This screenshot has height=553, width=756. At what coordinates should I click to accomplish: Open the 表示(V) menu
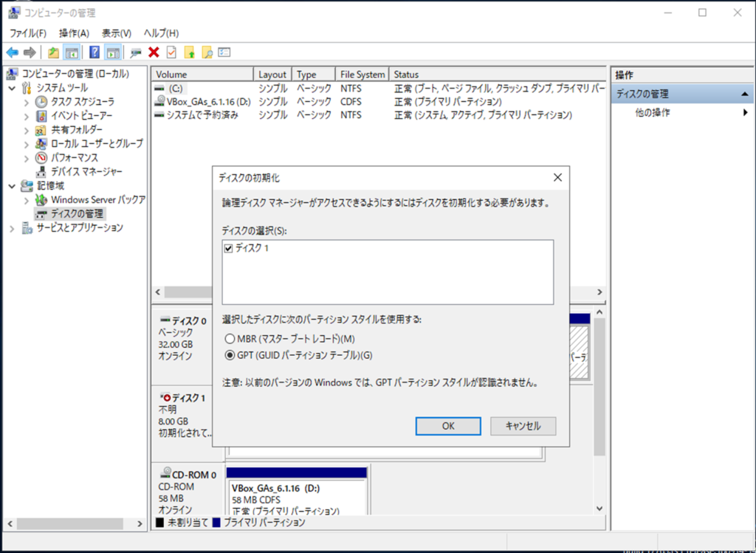tap(116, 33)
